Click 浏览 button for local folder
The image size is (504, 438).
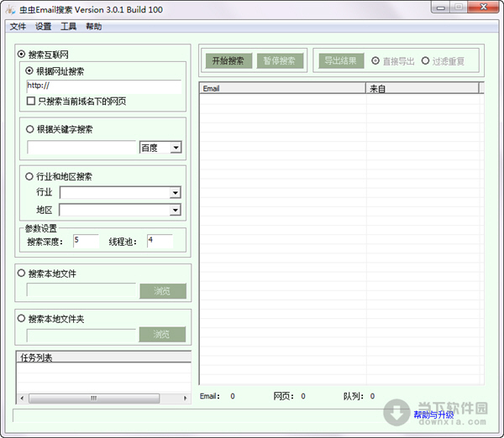pos(162,334)
